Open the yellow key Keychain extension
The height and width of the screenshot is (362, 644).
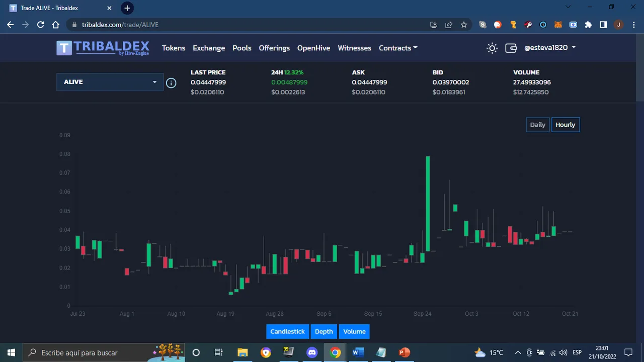click(x=513, y=25)
